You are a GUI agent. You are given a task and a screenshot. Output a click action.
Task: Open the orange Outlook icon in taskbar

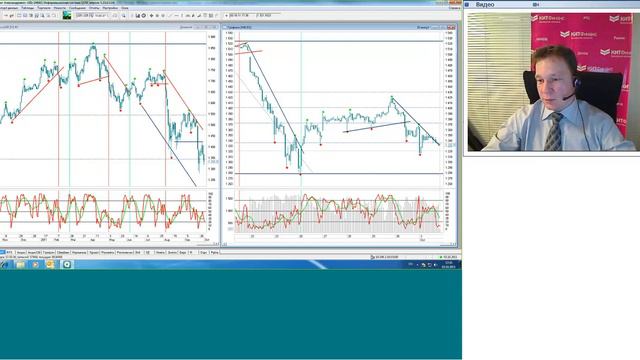50,265
